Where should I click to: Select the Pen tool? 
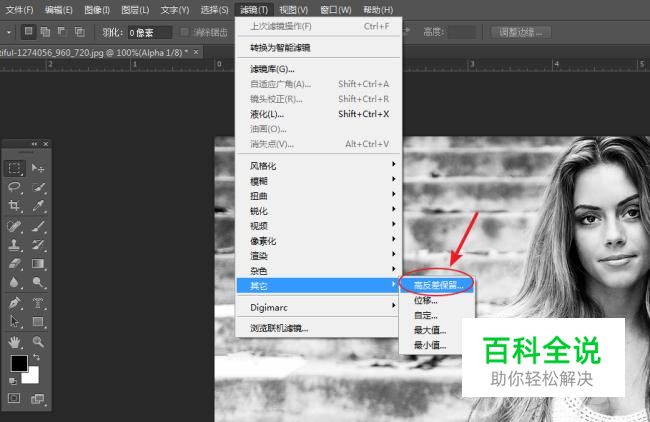pos(15,303)
